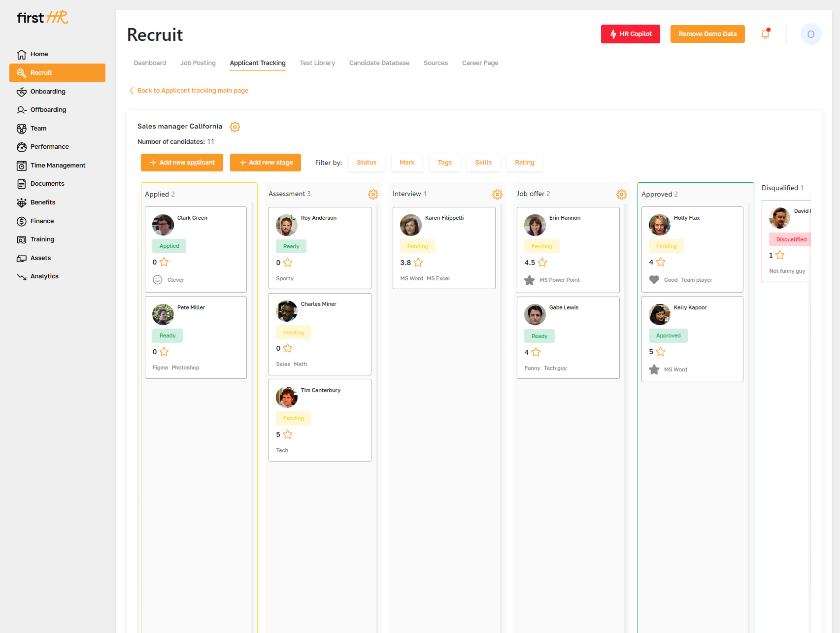Click the Time Management clock icon
The width and height of the screenshot is (840, 633).
(x=22, y=166)
